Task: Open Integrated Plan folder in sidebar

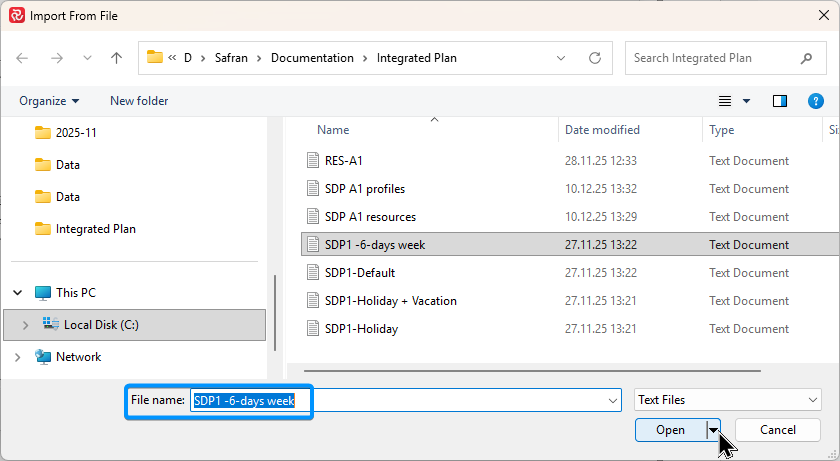Action: (85, 229)
